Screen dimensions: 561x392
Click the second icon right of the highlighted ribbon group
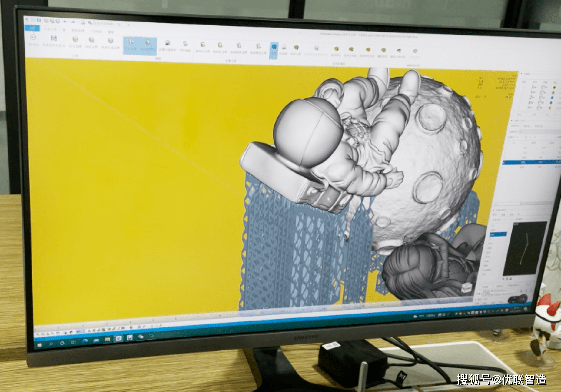click(185, 44)
